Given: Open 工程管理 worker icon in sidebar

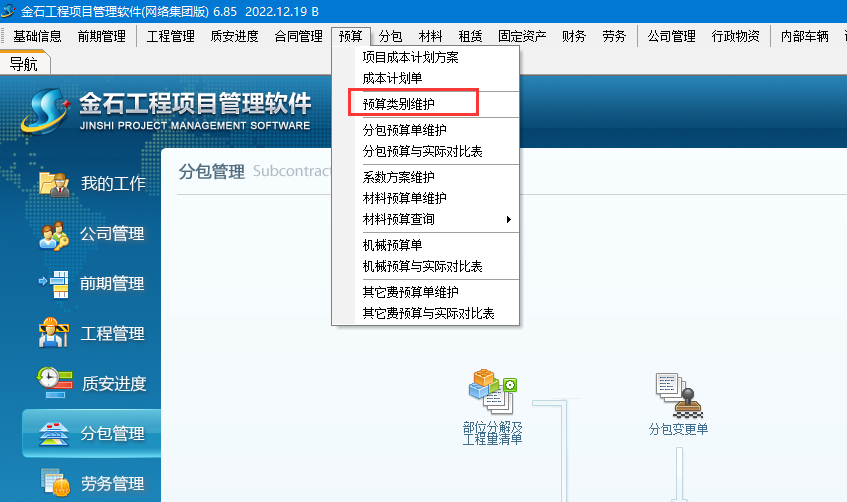Looking at the screenshot, I should click(54, 333).
